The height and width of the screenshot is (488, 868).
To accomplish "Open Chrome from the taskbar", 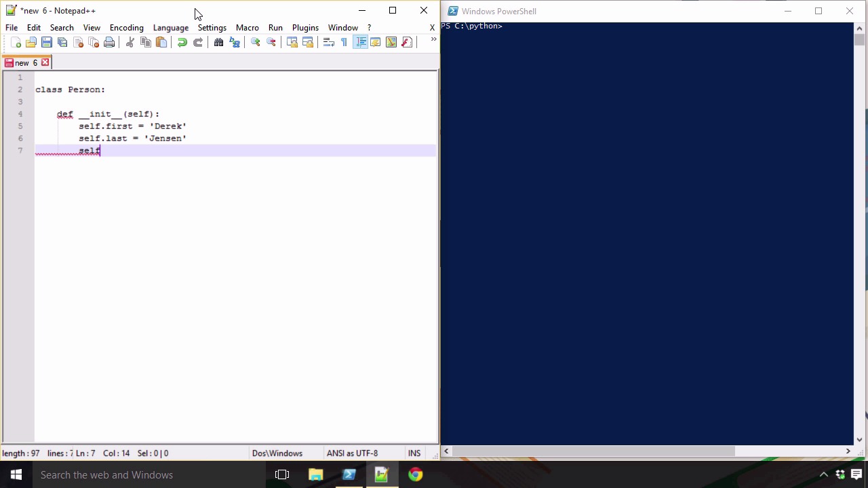I will click(416, 474).
